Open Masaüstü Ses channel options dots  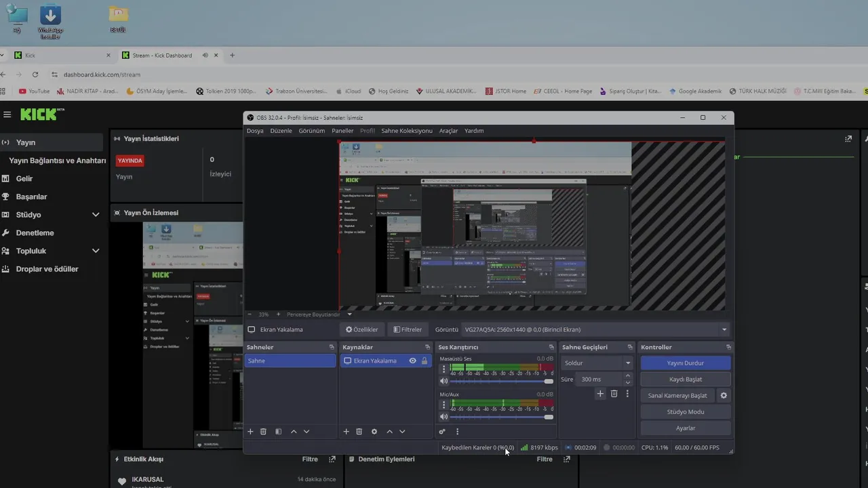coord(444,369)
